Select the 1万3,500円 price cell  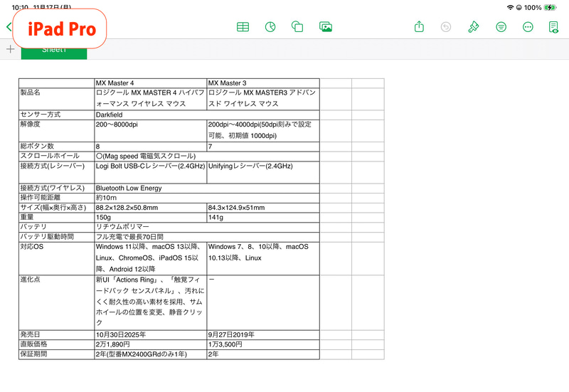click(263, 345)
